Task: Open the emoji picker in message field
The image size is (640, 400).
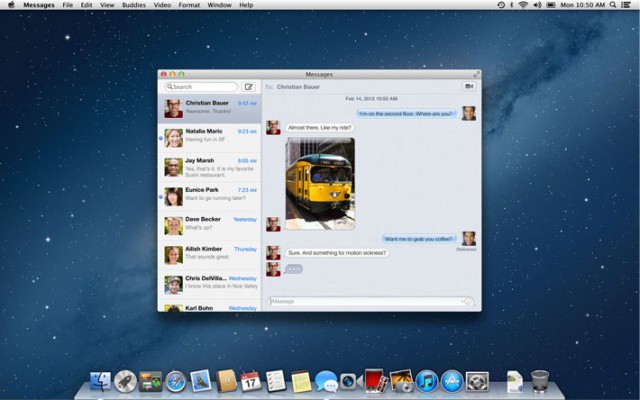Action: [x=466, y=301]
